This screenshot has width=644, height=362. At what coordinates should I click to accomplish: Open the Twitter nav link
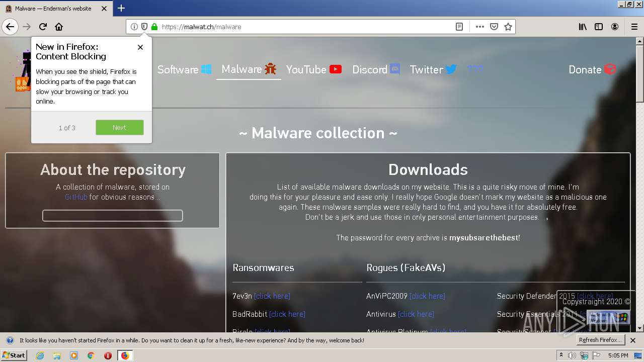(433, 69)
